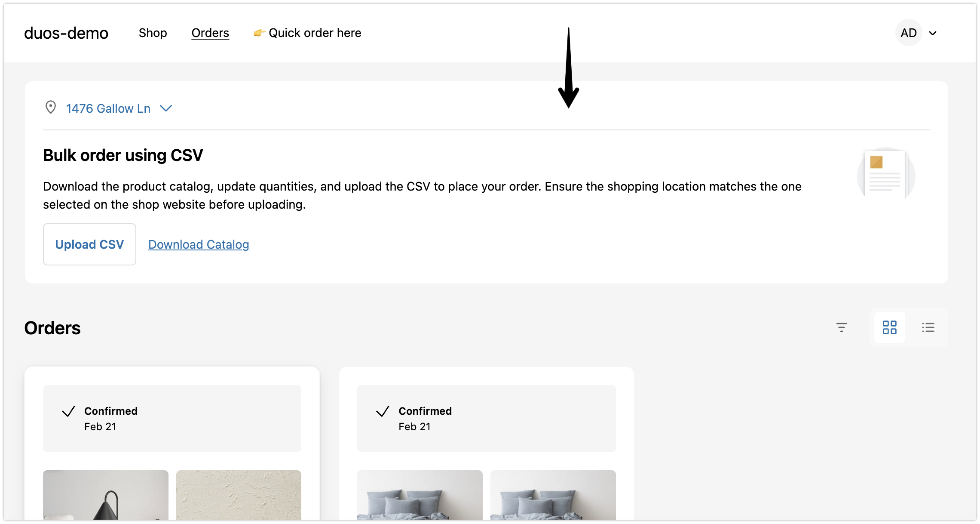Click the CSV document illustration
Screen dimensions: 980x524
pos(885,174)
